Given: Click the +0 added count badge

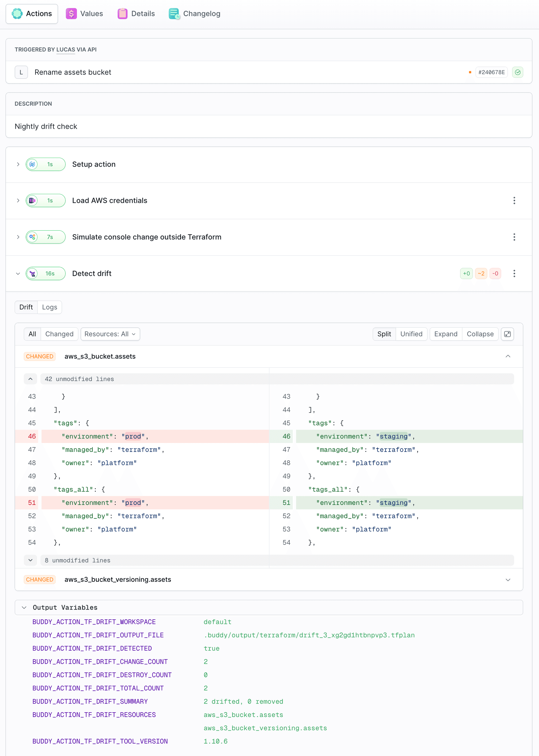Looking at the screenshot, I should pos(466,274).
